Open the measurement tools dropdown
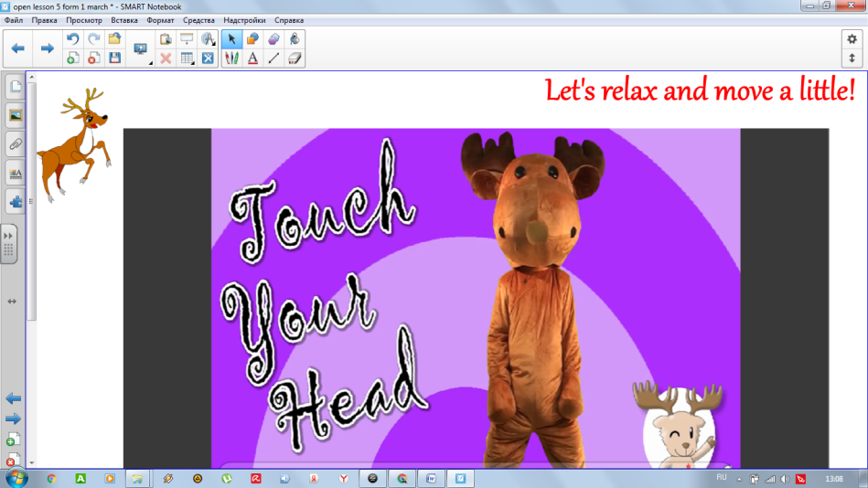Screen dimensions: 868x488 208,38
